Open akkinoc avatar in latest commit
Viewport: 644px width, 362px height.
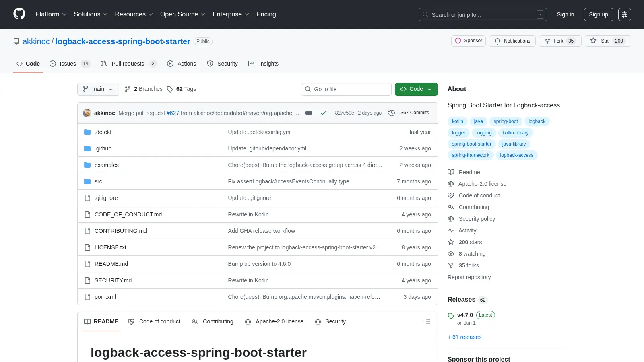click(x=87, y=113)
